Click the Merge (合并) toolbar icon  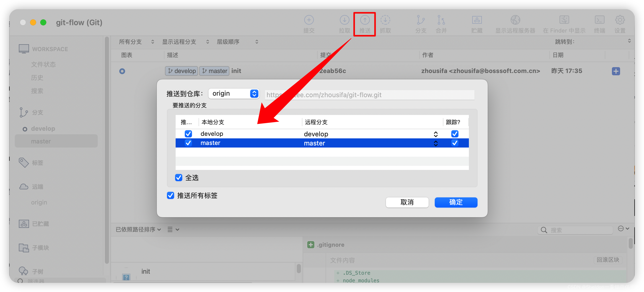click(x=441, y=20)
